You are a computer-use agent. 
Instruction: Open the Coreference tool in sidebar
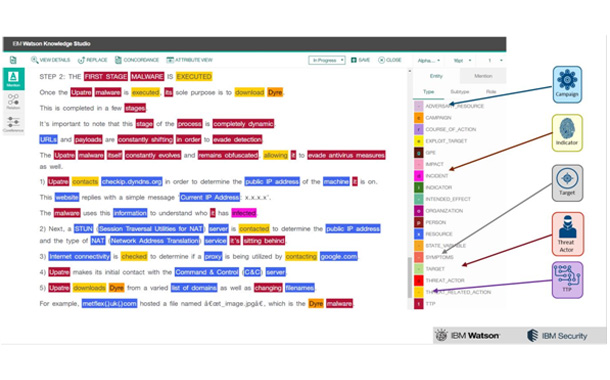tap(14, 124)
